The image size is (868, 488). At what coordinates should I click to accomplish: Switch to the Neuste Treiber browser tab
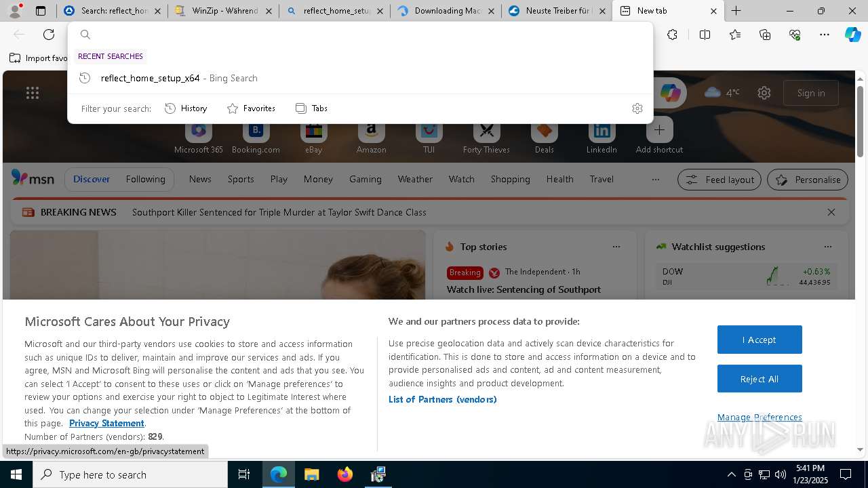pos(557,11)
